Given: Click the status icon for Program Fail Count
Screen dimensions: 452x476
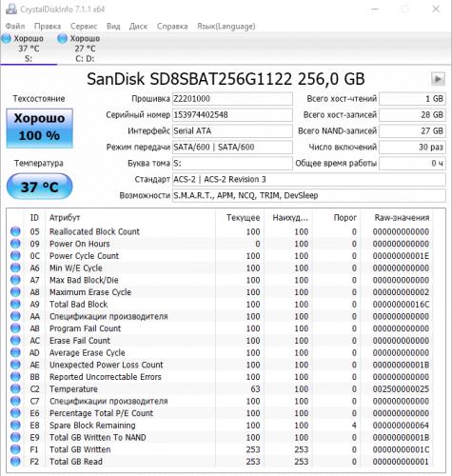Looking at the screenshot, I should pos(15,328).
